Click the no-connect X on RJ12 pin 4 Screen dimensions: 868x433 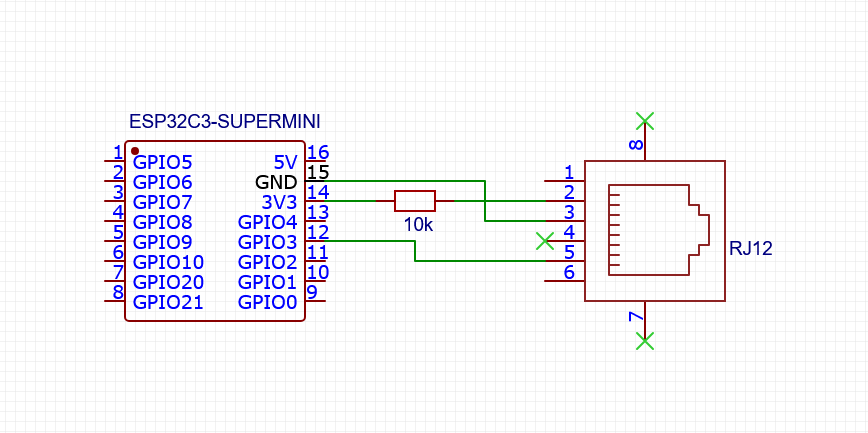pos(545,241)
